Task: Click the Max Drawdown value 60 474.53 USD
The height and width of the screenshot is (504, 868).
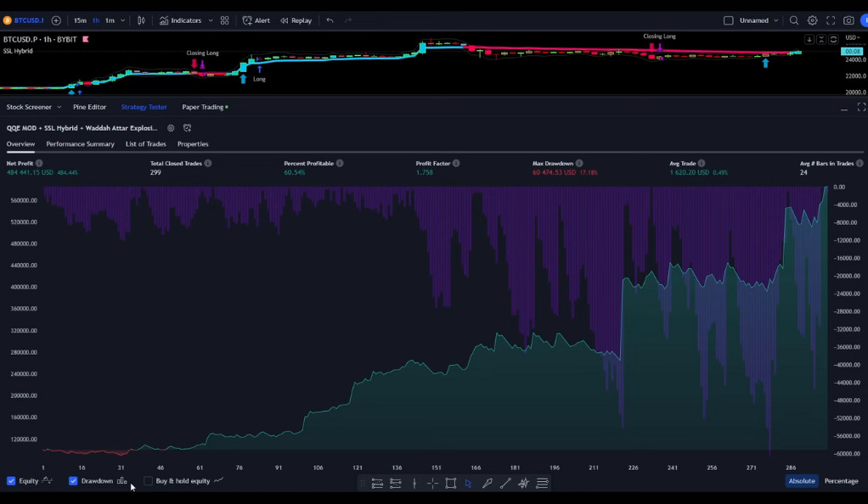Action: pos(554,172)
